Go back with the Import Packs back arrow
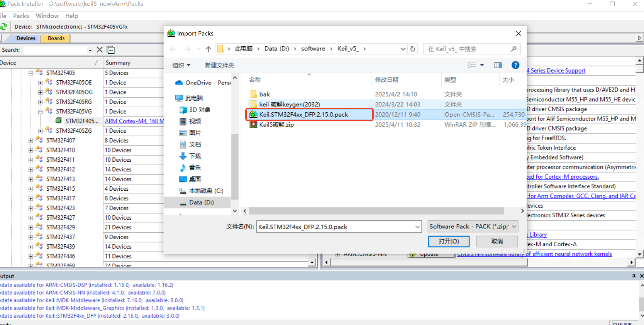 tap(173, 49)
